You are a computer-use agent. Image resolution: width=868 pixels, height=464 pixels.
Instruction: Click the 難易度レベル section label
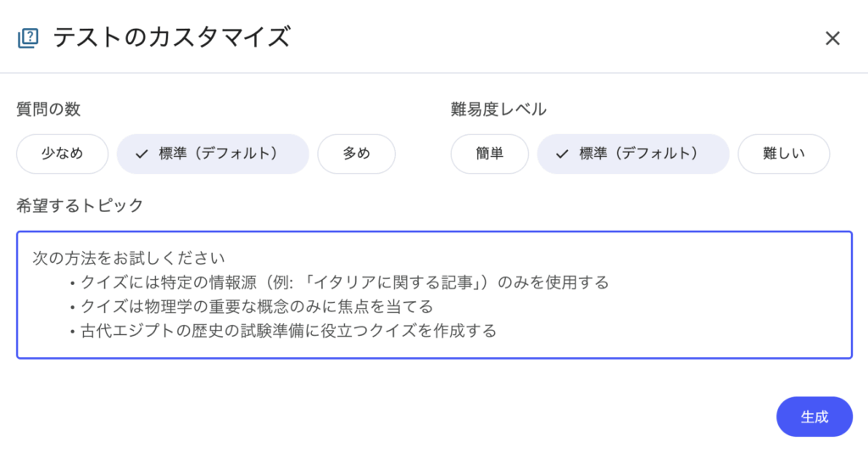click(498, 109)
